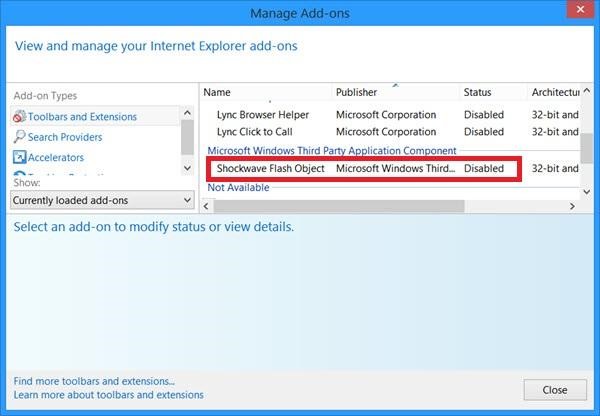The height and width of the screenshot is (416, 600).
Task: Select the Lync Click to Call row
Action: point(390,132)
